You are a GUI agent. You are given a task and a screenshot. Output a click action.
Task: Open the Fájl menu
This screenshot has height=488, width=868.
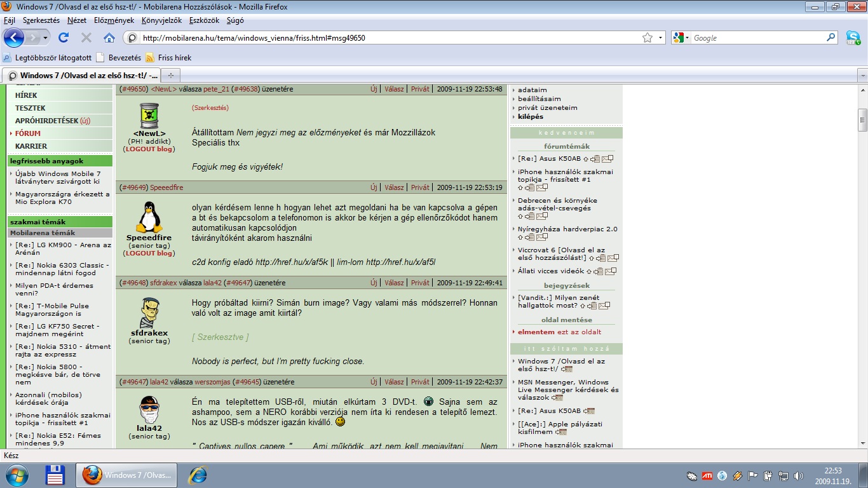pos(10,20)
